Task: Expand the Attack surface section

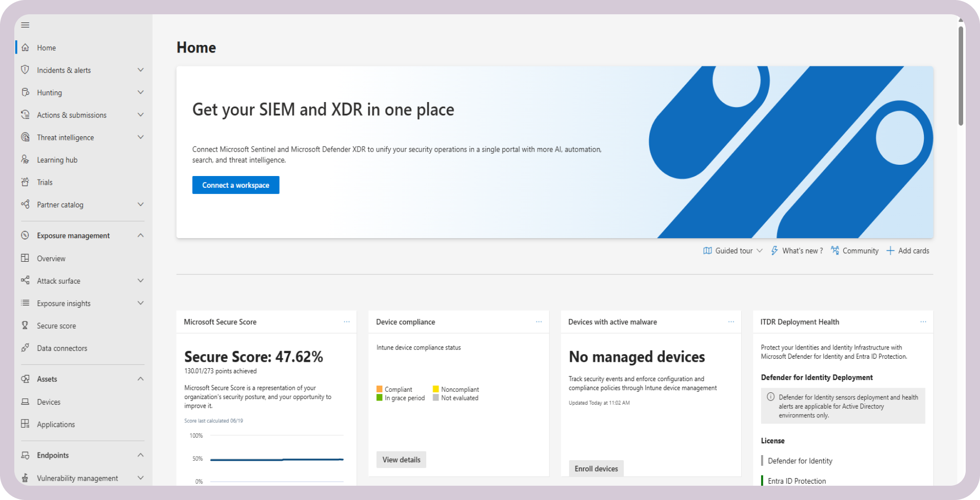Action: 140,280
